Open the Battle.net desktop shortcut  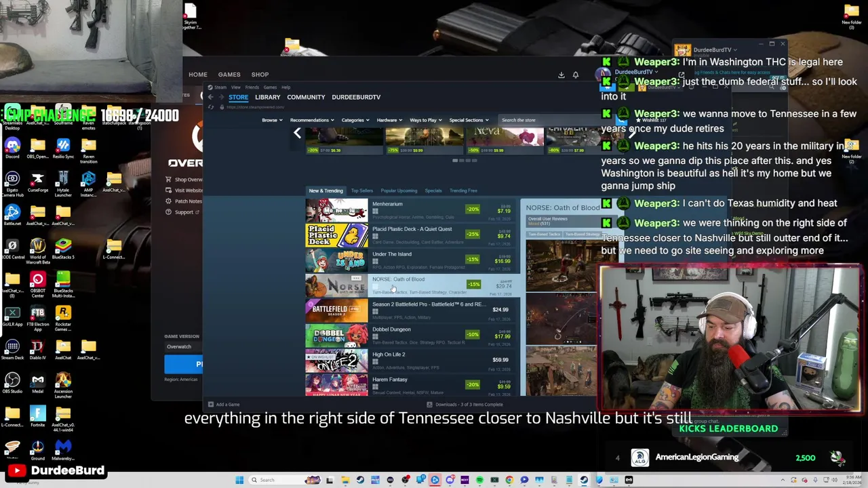12,216
